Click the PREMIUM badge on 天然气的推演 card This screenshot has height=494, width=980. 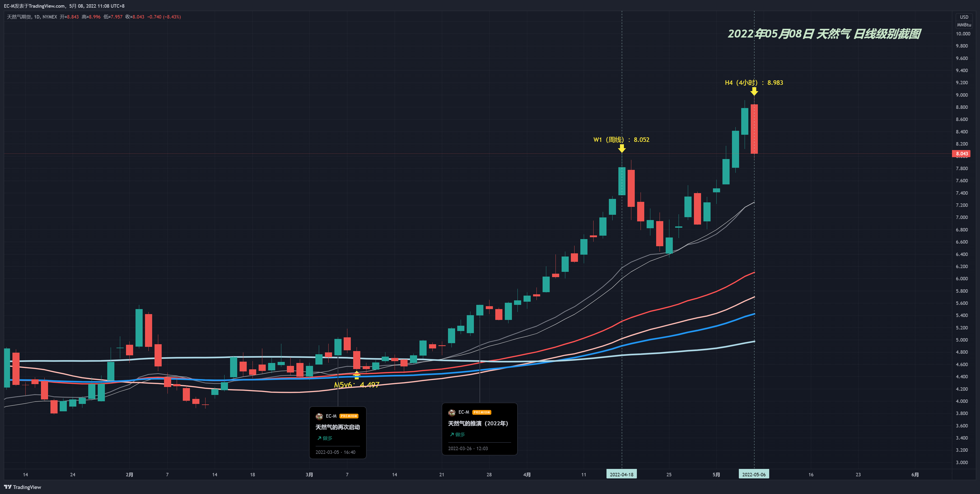(482, 413)
